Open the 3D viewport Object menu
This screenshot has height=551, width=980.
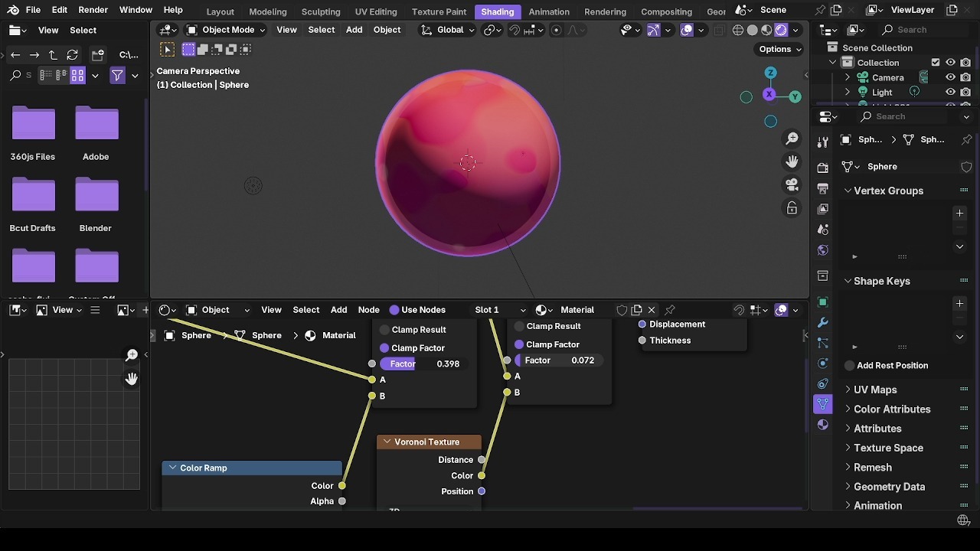(x=387, y=30)
